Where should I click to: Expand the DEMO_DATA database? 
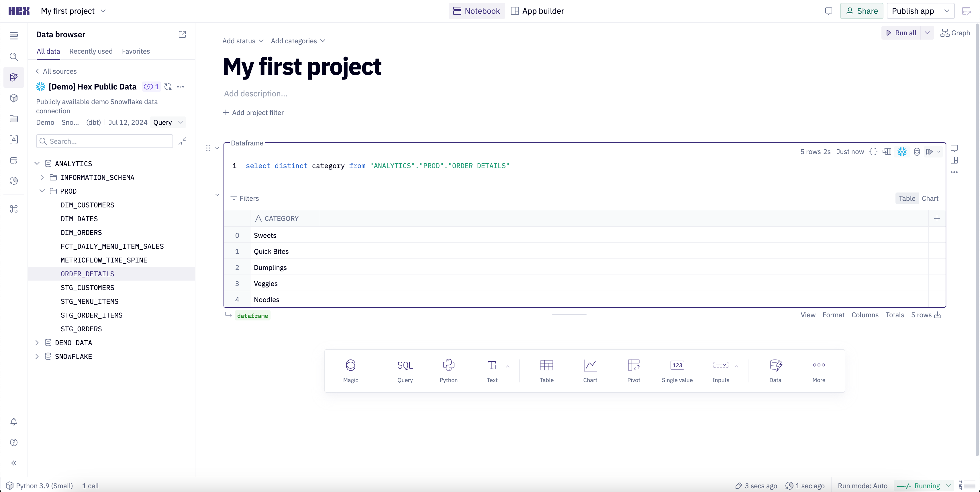37,343
